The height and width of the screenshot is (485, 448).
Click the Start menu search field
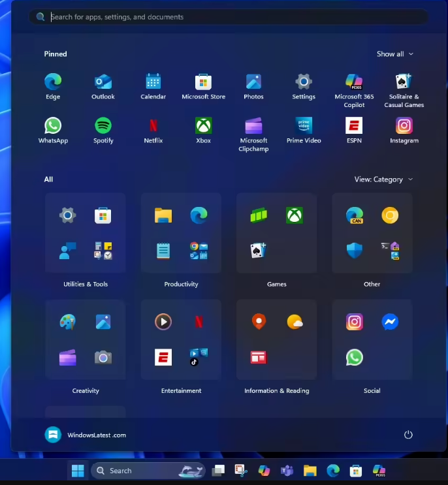point(229,17)
